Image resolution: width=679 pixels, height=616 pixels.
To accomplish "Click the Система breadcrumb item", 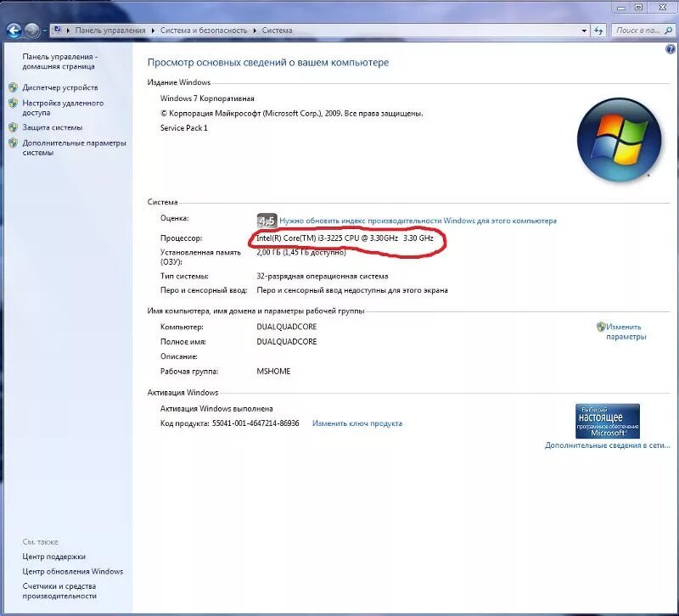I will [x=278, y=31].
